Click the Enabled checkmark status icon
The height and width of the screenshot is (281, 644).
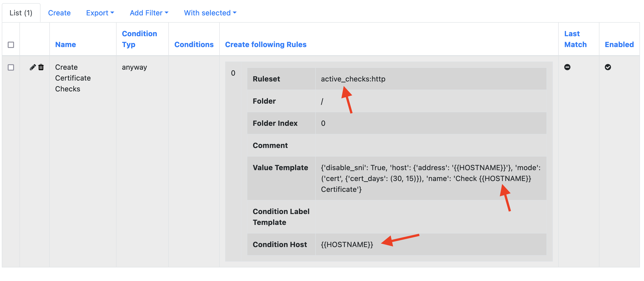[x=608, y=67]
